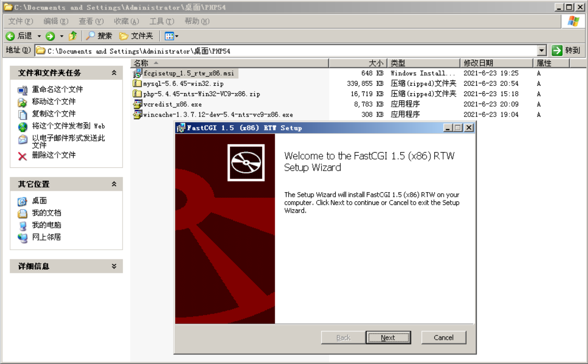Open the Views button dropdown arrow

[x=177, y=36]
